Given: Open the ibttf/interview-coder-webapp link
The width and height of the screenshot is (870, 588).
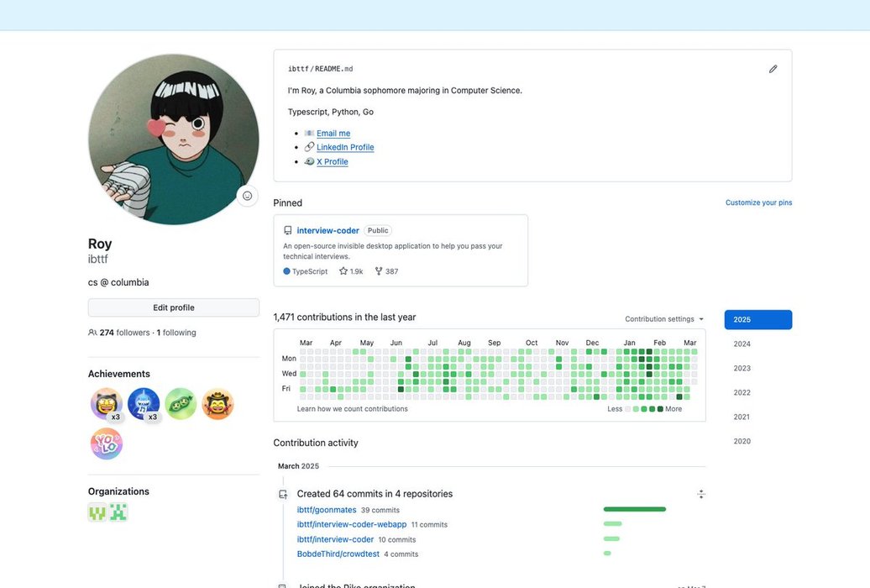Looking at the screenshot, I should (x=352, y=524).
